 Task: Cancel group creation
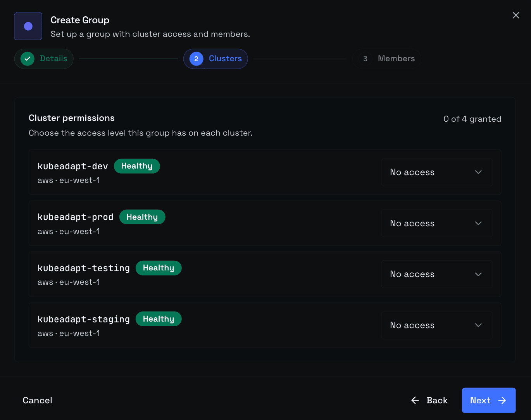click(37, 400)
